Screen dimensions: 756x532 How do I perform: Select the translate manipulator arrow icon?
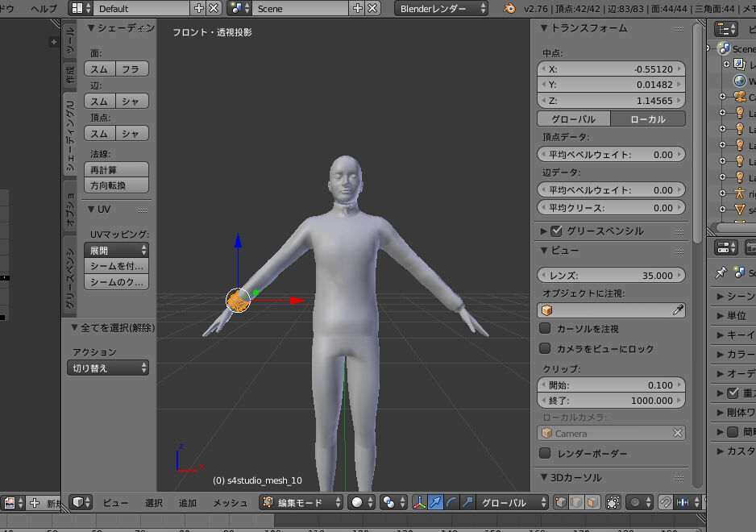click(435, 502)
